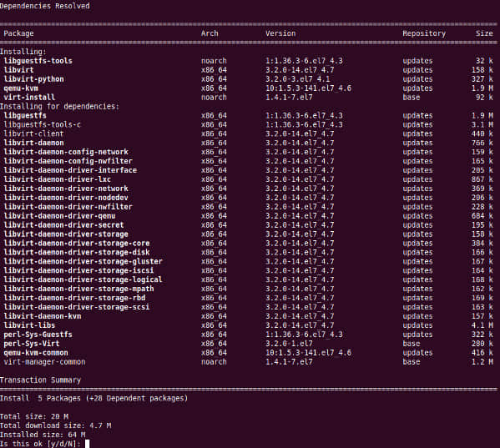Select 'libvirt-daemon-driver-storage-iscsi' name
Viewport: 500px width, 448px height.
(78, 270)
